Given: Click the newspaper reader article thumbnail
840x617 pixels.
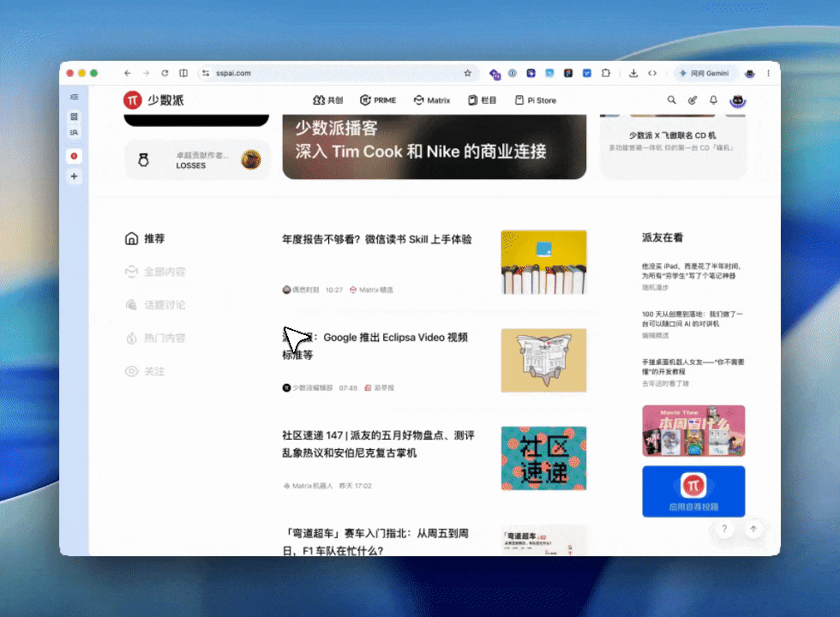Looking at the screenshot, I should (x=543, y=361).
